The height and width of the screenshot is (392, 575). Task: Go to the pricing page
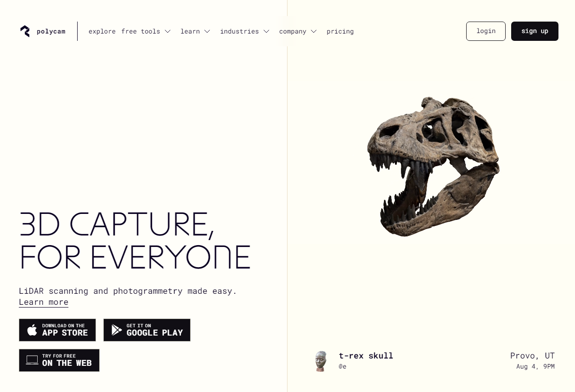tap(340, 31)
